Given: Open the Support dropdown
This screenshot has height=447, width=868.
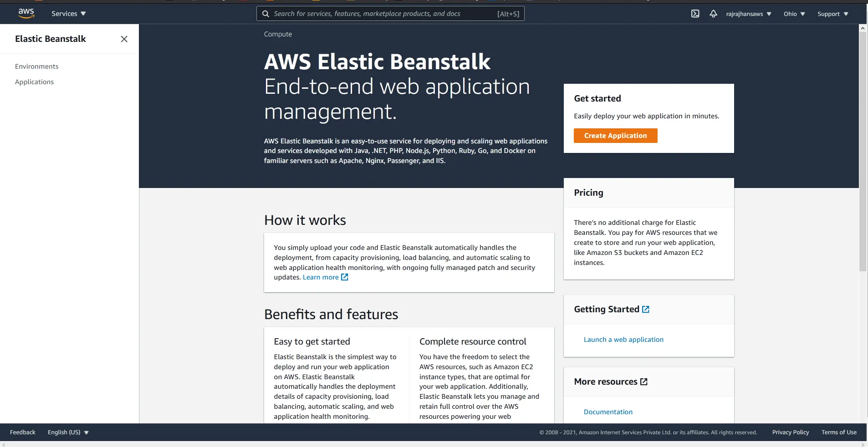Looking at the screenshot, I should click(833, 14).
